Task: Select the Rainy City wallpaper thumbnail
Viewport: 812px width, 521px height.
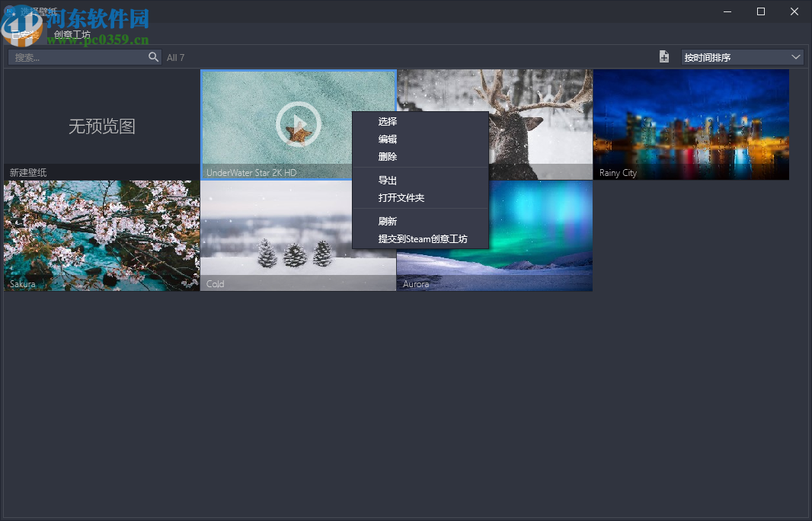Action: coord(691,124)
